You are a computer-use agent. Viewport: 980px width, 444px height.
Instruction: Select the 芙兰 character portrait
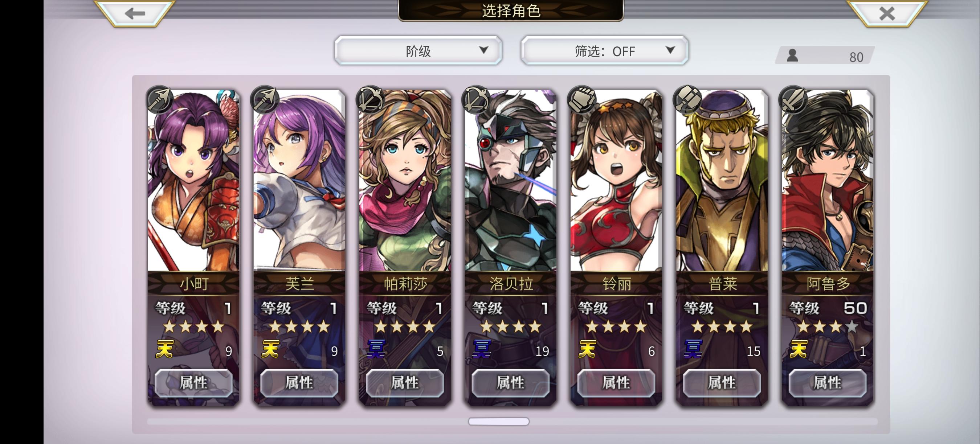coord(299,181)
